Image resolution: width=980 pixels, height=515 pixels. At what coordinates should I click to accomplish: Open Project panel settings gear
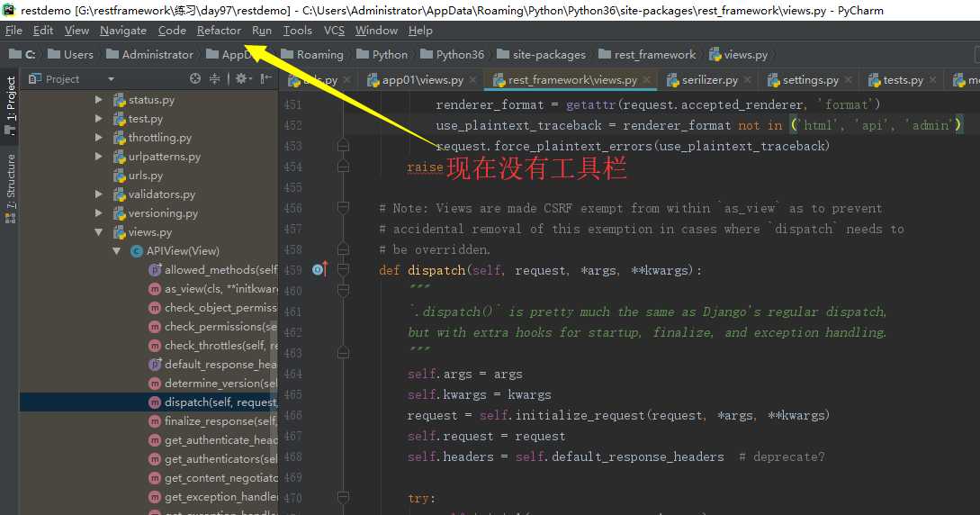pos(242,78)
